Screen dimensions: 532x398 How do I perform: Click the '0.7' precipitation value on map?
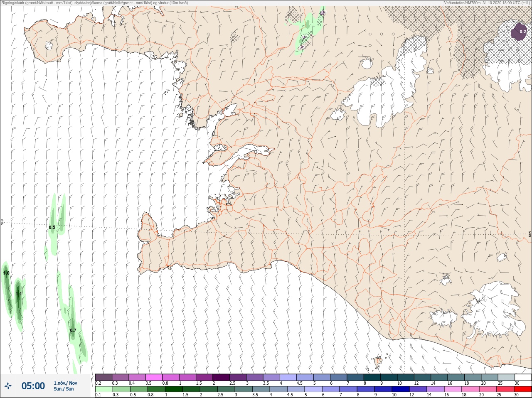coord(73,330)
